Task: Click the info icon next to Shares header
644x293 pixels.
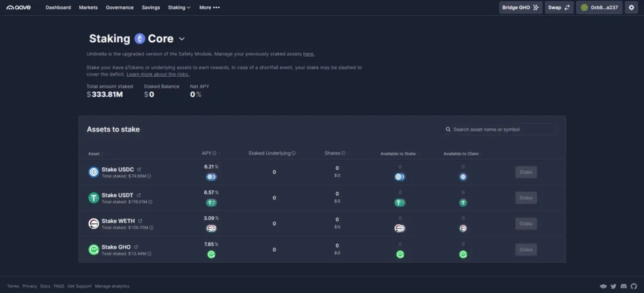Action: [x=343, y=153]
